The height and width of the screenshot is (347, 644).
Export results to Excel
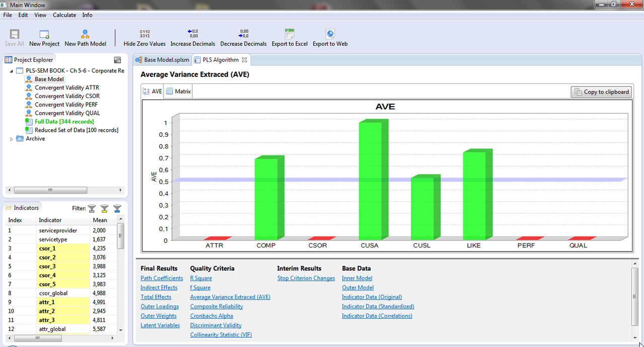point(289,34)
